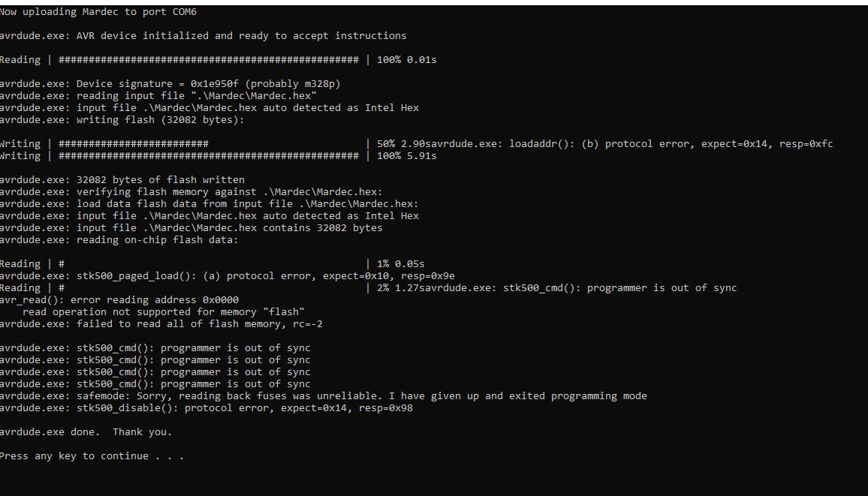Click the "failed to read all of flash memory" line
Image resolution: width=868 pixels, height=496 pixels.
coord(161,324)
